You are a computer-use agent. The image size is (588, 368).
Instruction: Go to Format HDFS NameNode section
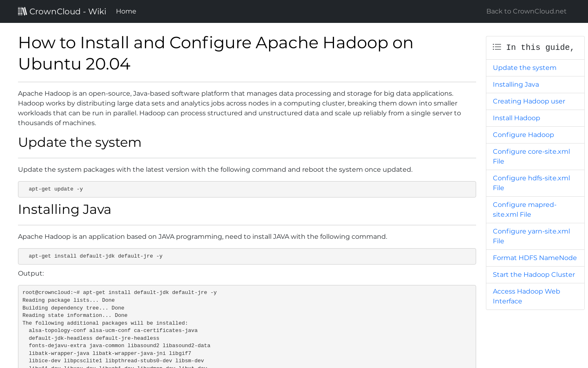(535, 258)
